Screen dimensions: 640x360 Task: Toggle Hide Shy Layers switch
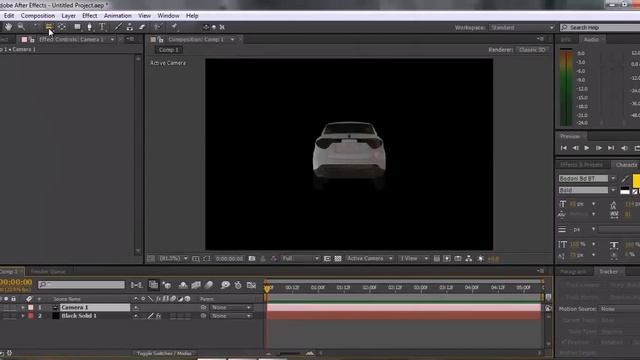183,285
